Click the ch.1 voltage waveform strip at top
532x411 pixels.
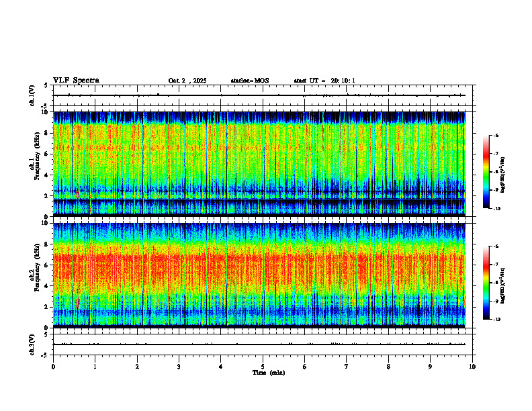tap(263, 95)
